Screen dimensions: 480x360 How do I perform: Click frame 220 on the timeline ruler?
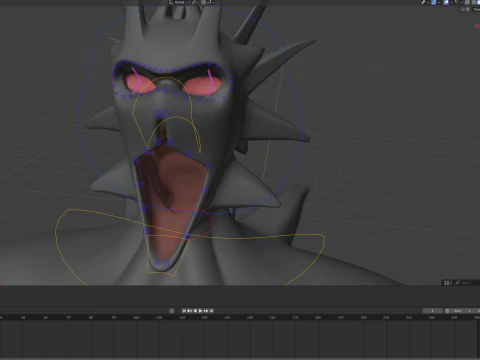click(x=409, y=318)
